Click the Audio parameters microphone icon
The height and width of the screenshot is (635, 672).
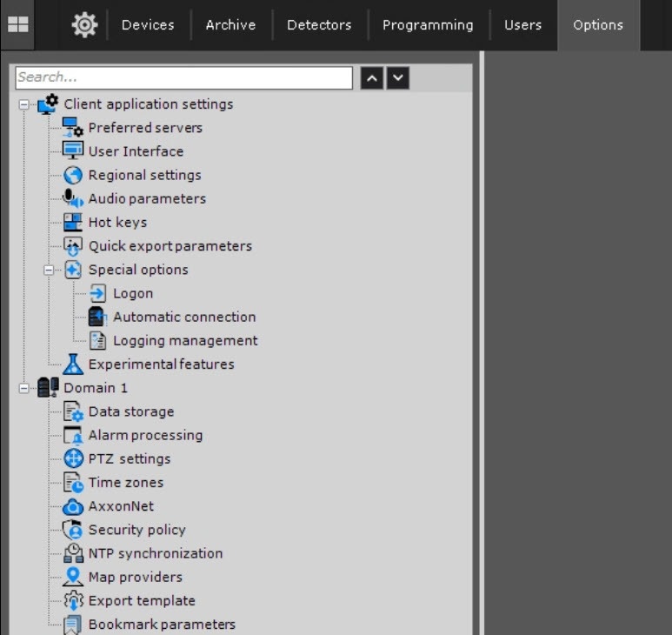point(73,198)
